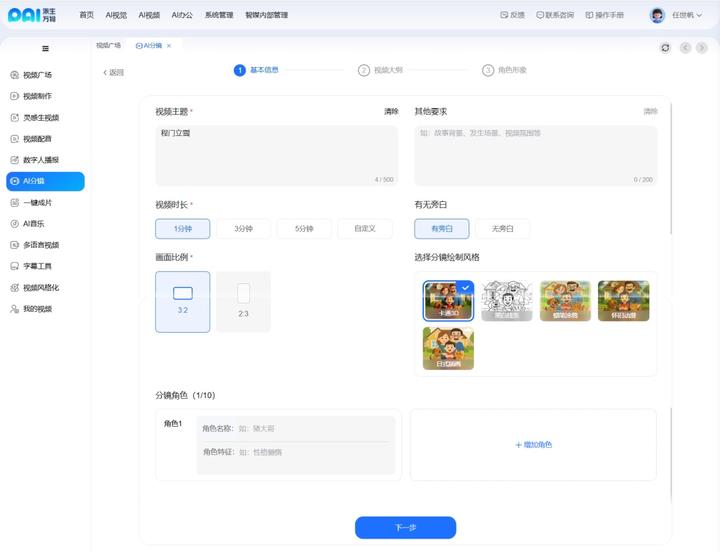This screenshot has width=720, height=552.
Task: Switch to the 视频广场 tab
Action: [108, 46]
